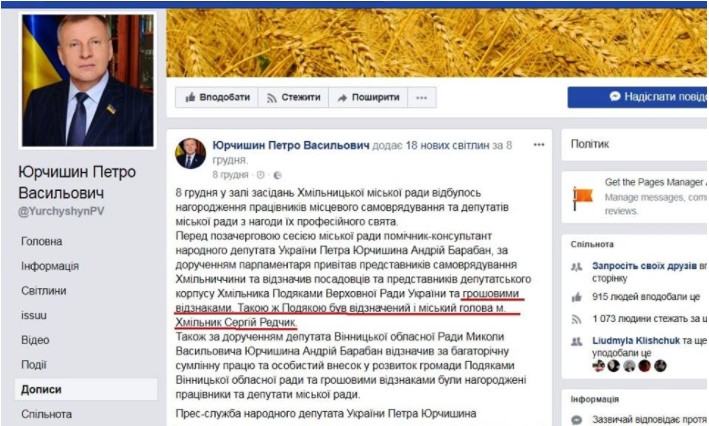Open the Головна sidebar item
The height and width of the screenshot is (426, 709).
click(42, 241)
